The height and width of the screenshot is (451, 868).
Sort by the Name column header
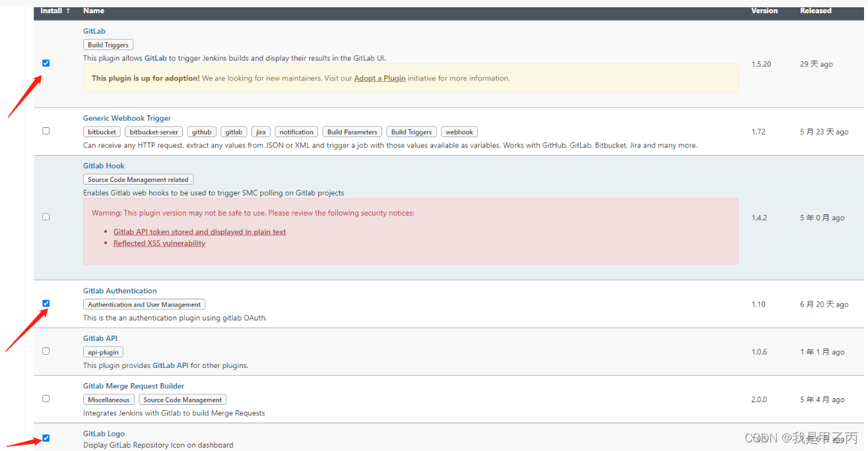click(94, 11)
